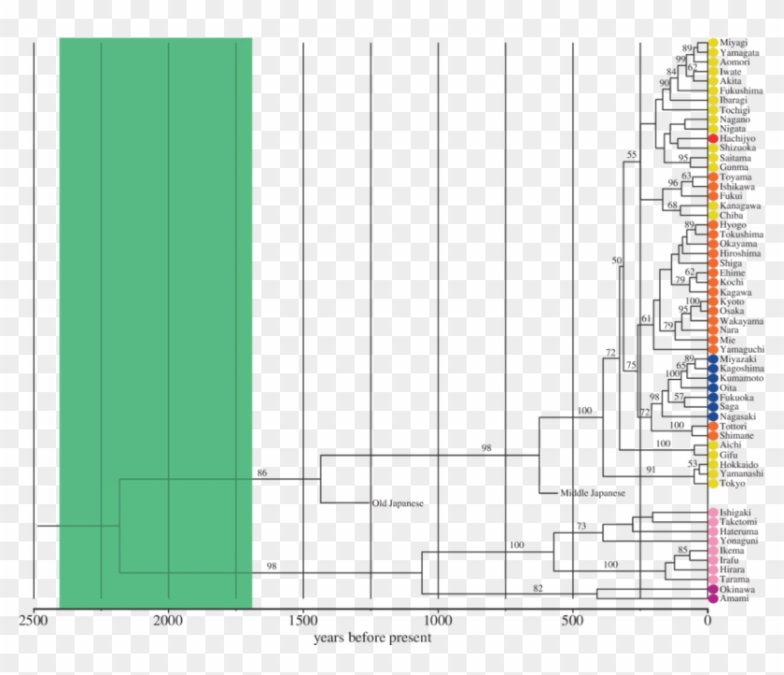
Task: Click the Saitama label
Action: [x=735, y=158]
